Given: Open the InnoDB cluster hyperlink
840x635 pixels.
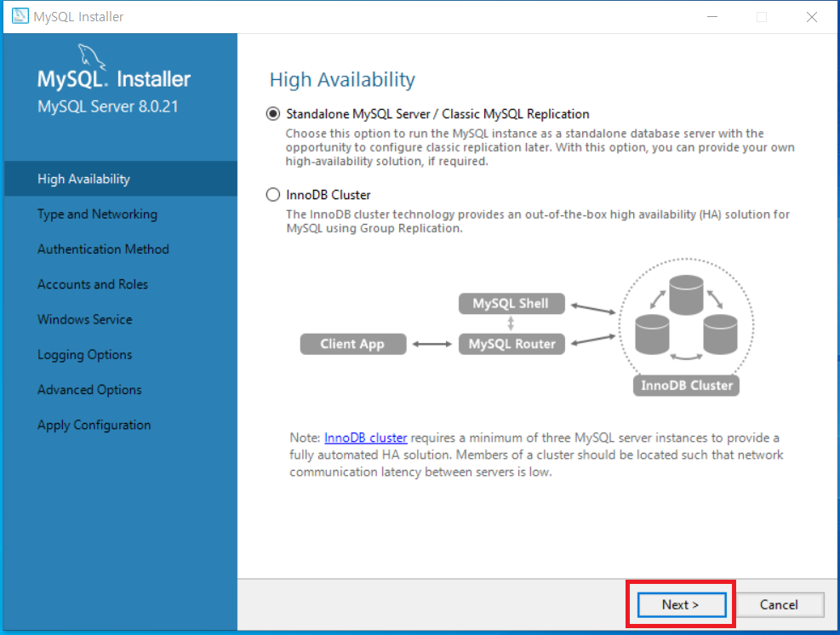Looking at the screenshot, I should tap(366, 438).
